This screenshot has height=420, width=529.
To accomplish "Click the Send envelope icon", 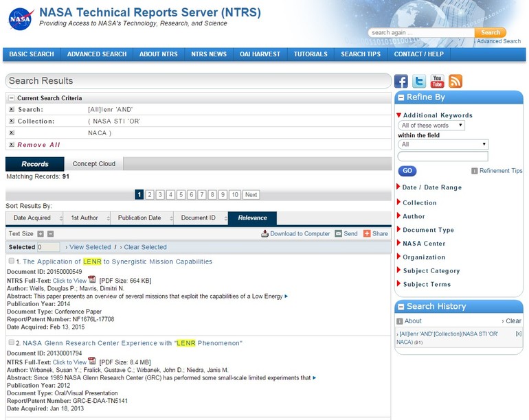I will pyautogui.click(x=339, y=233).
